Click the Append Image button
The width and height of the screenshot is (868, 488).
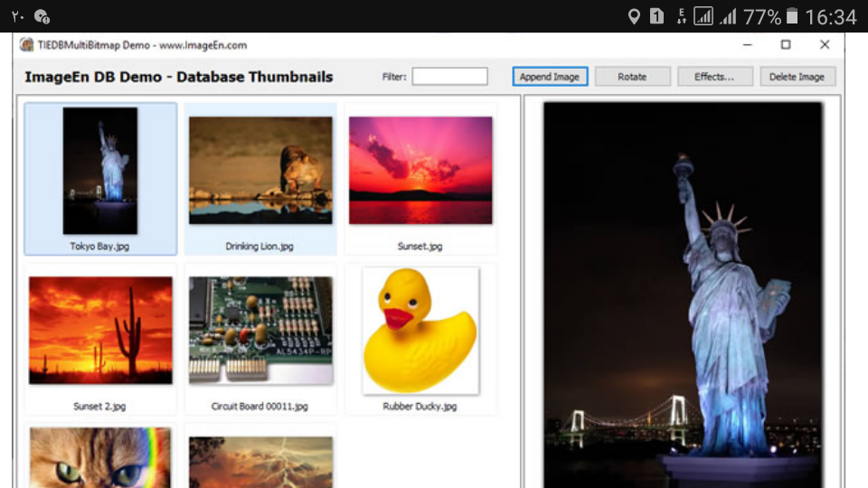(x=550, y=76)
